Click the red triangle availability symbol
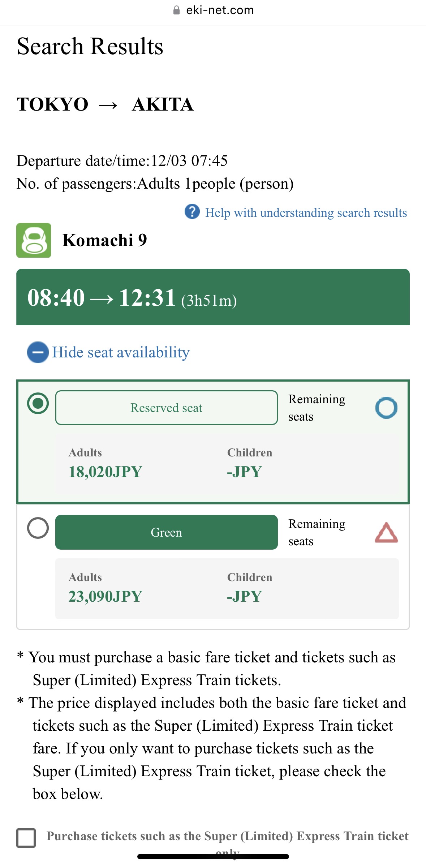This screenshot has height=868, width=426. tap(386, 533)
